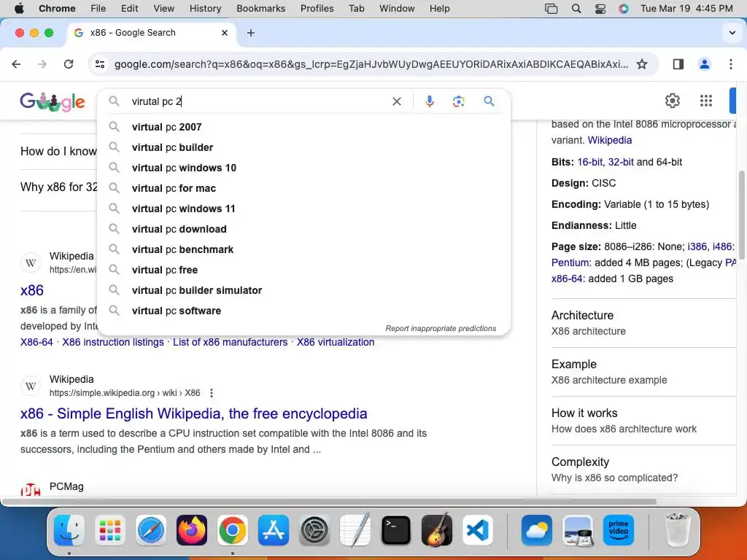The width and height of the screenshot is (747, 560).
Task: Open Prime Video from the Dock
Action: tap(619, 530)
